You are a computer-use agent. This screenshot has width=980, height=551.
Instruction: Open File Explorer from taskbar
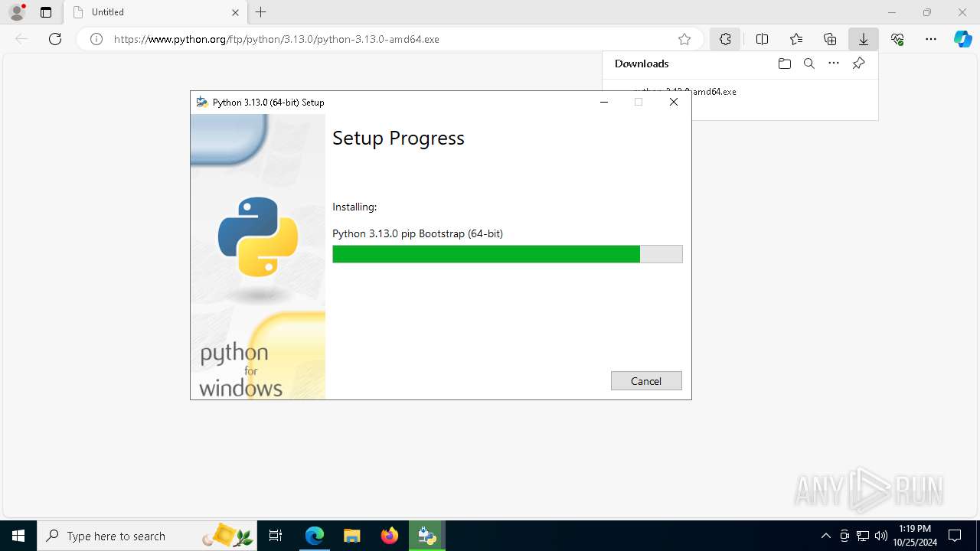tap(352, 536)
